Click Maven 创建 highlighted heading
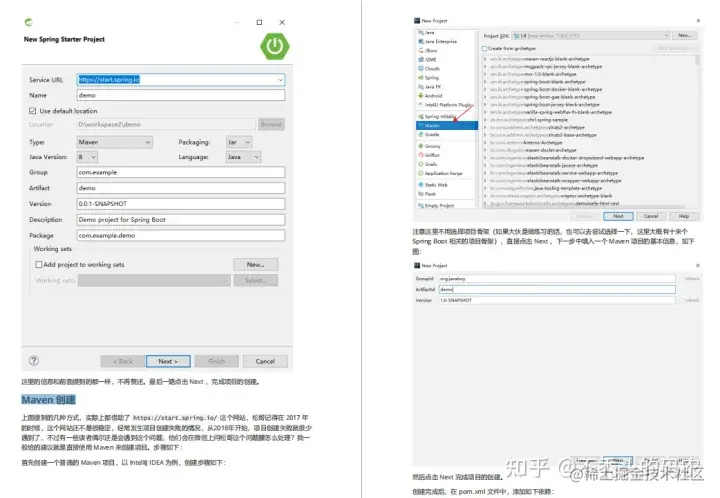 pos(48,400)
